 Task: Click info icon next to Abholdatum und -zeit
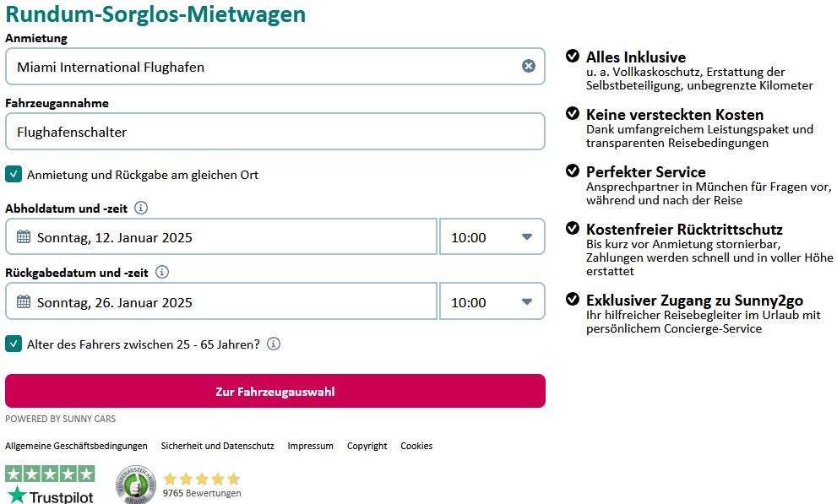click(141, 208)
